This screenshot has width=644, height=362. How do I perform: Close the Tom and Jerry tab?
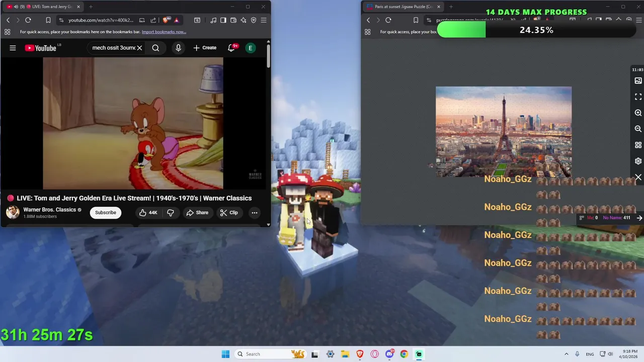[78, 7]
